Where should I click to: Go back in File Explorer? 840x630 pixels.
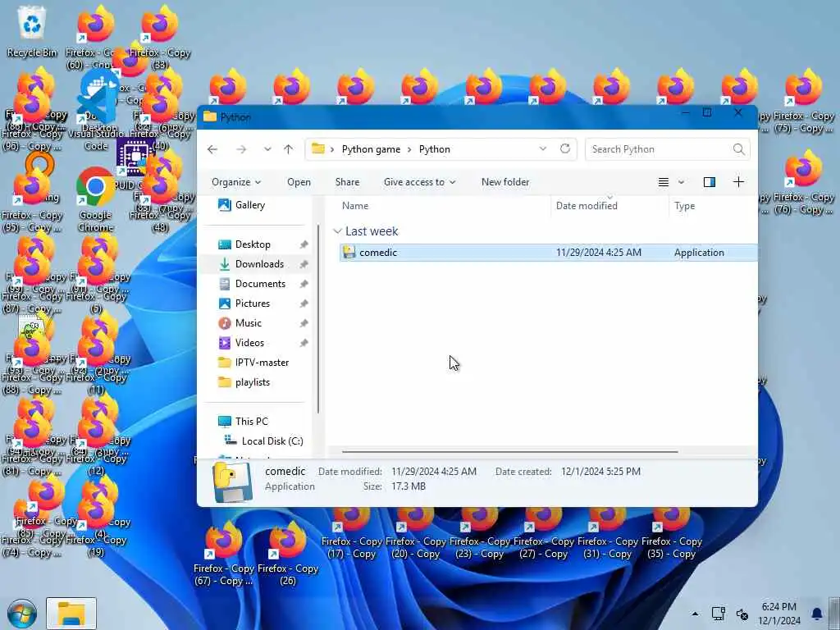212,149
